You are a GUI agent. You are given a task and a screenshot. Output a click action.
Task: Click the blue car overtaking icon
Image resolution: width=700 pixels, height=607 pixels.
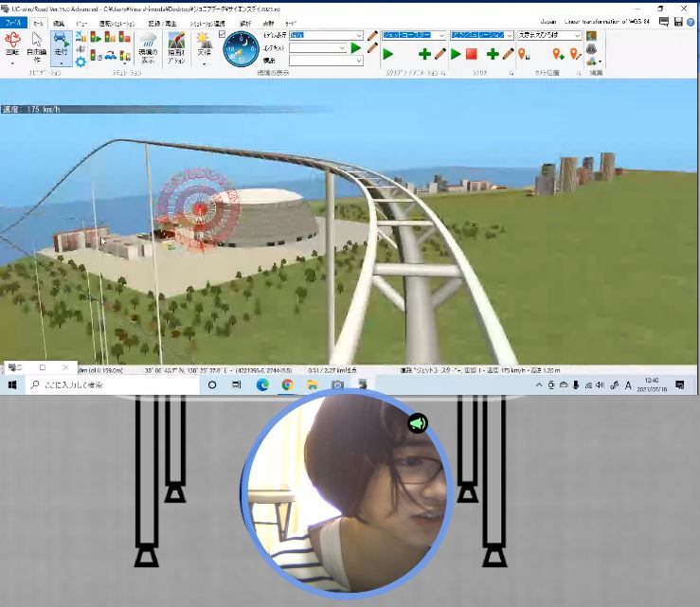[x=110, y=56]
